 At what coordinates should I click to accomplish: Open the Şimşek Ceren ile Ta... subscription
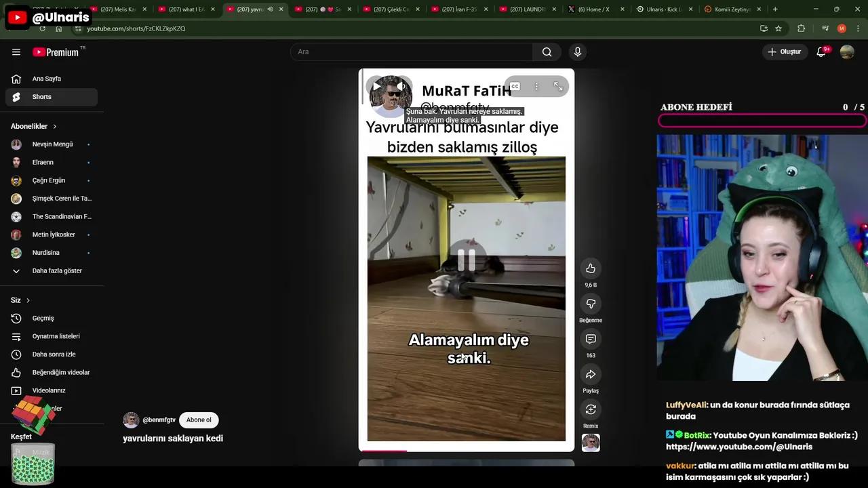pyautogui.click(x=52, y=199)
